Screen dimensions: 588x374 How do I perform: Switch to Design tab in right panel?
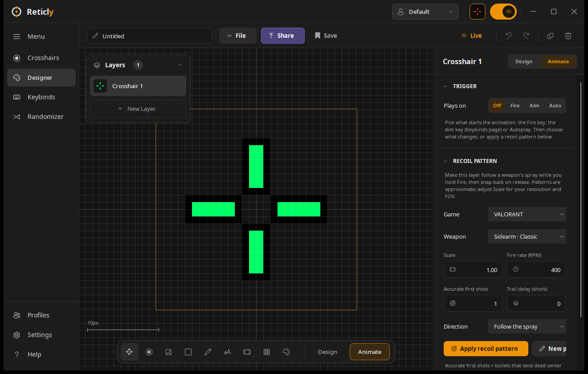(x=524, y=61)
